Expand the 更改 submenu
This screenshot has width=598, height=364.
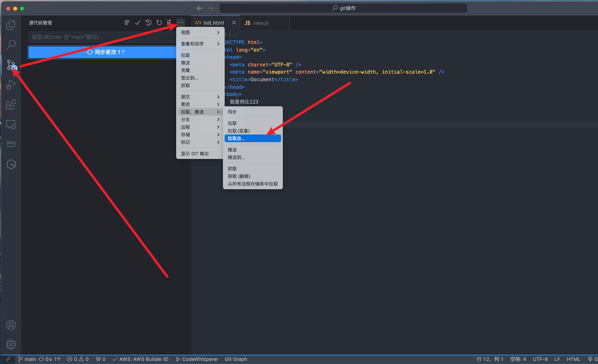pos(200,104)
